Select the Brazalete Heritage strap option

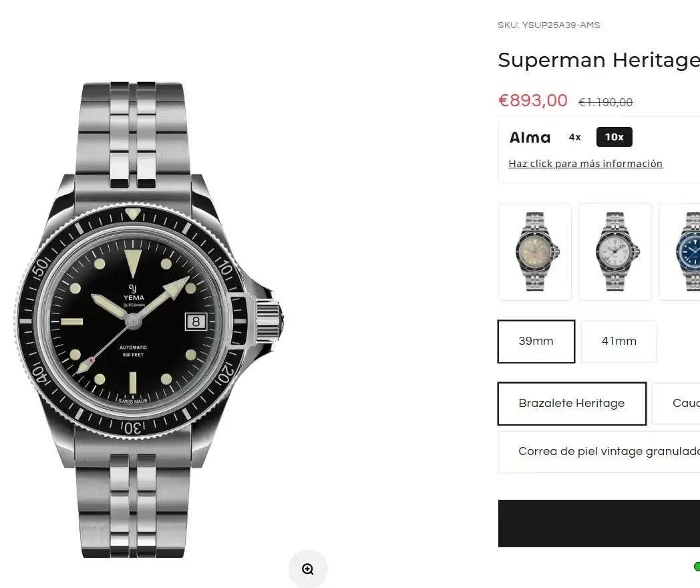click(571, 404)
